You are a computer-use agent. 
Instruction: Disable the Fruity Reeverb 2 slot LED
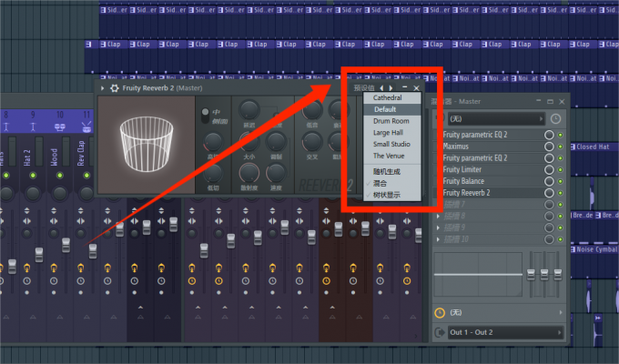pyautogui.click(x=560, y=193)
